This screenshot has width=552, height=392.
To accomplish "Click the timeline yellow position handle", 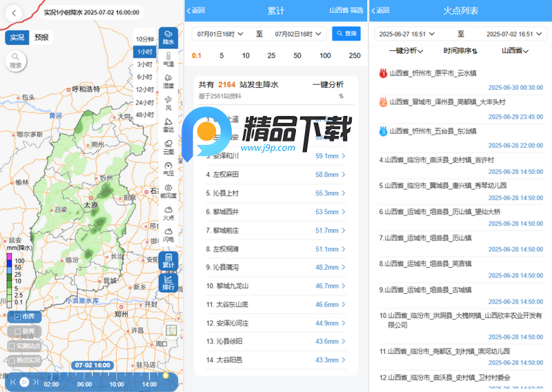I will (166, 376).
